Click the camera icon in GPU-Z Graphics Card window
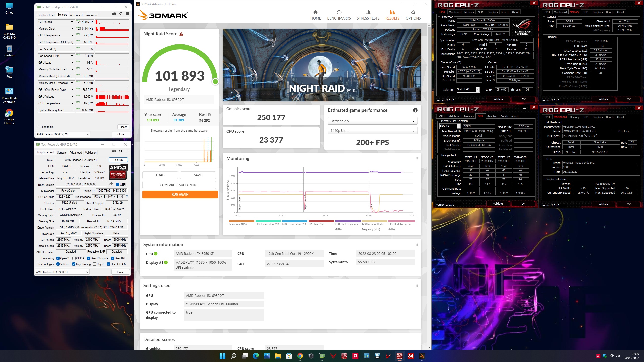The image size is (644, 362). (x=114, y=151)
